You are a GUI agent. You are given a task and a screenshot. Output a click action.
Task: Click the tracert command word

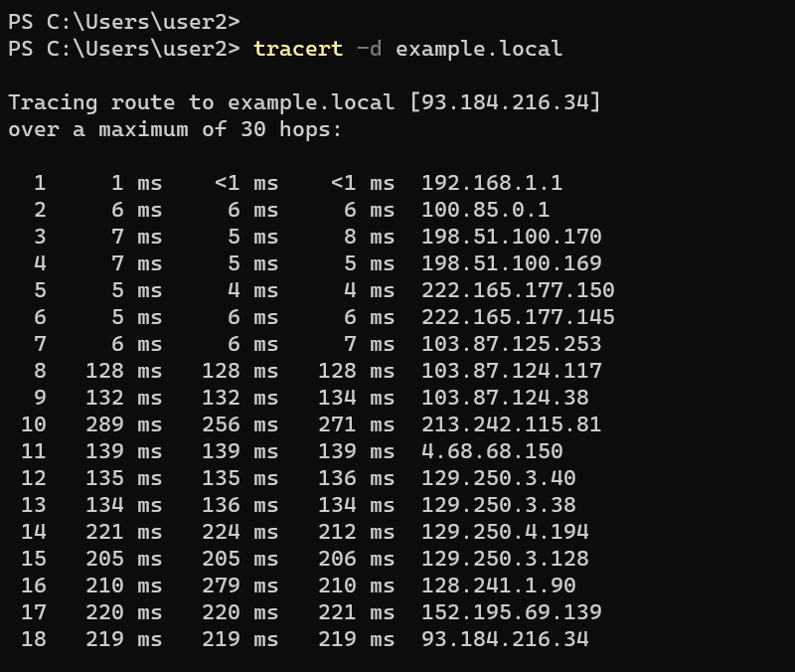coord(298,49)
